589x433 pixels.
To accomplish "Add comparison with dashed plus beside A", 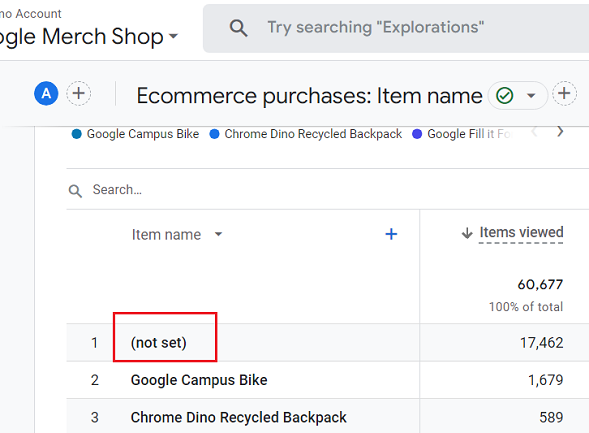I will pyautogui.click(x=79, y=93).
